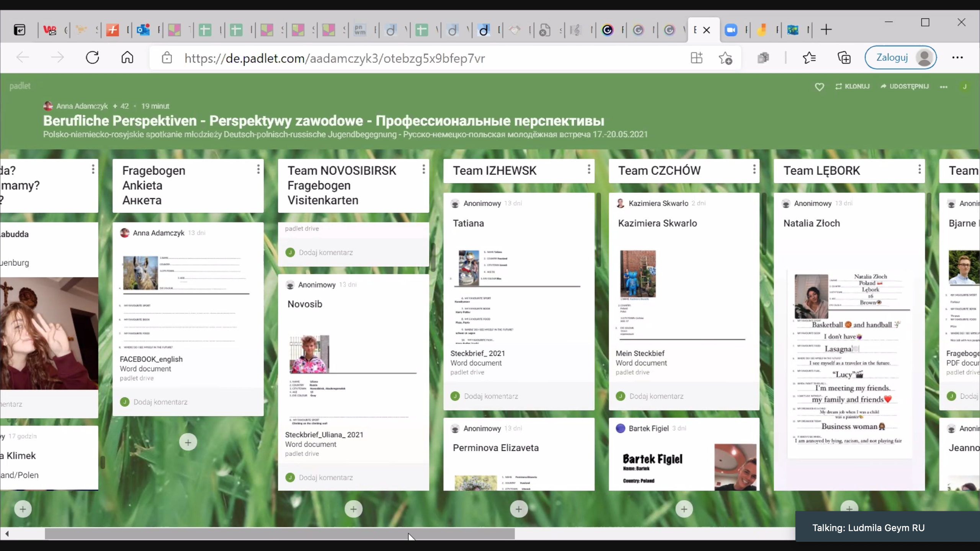Open the Favorites list icon
Screen dimensions: 980x551
point(809,58)
